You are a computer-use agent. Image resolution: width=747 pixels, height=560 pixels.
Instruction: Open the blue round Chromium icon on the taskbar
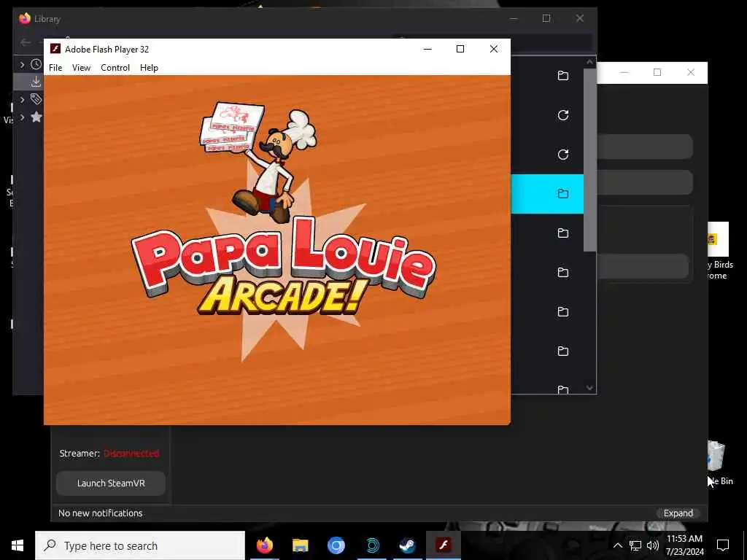click(x=336, y=545)
